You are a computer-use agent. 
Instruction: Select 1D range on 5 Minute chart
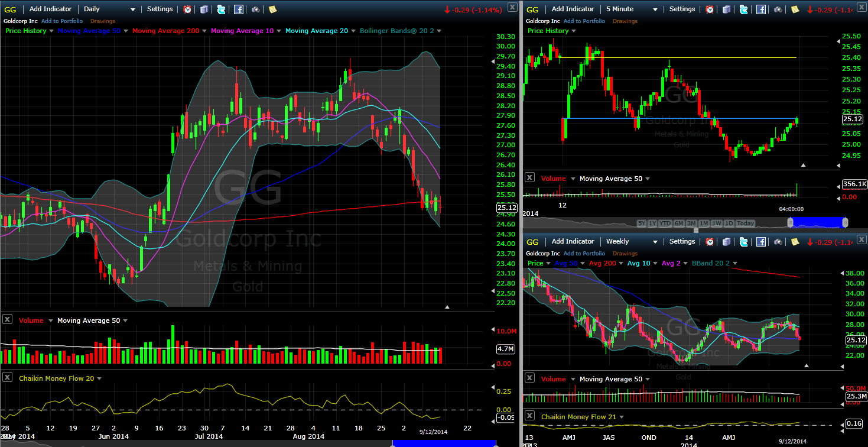pos(729,223)
